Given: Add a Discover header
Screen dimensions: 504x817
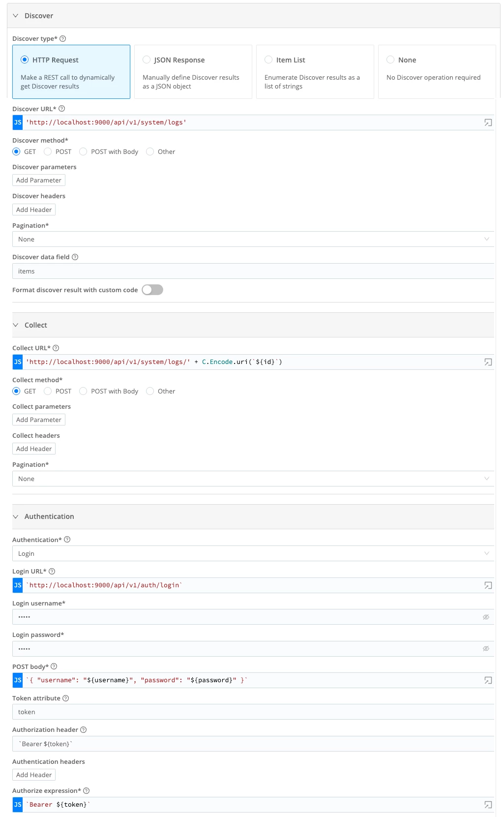Looking at the screenshot, I should 34,210.
